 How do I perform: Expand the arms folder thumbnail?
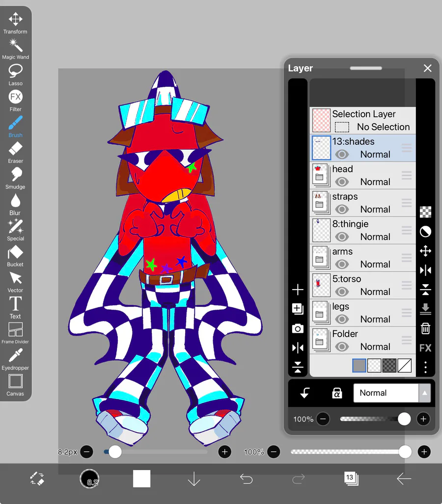(321, 258)
